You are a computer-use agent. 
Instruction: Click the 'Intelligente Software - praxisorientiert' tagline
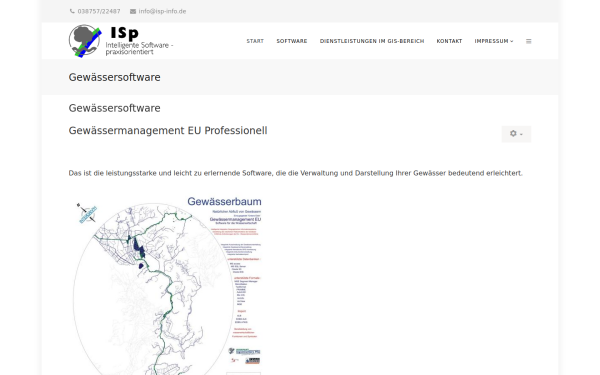tap(139, 48)
